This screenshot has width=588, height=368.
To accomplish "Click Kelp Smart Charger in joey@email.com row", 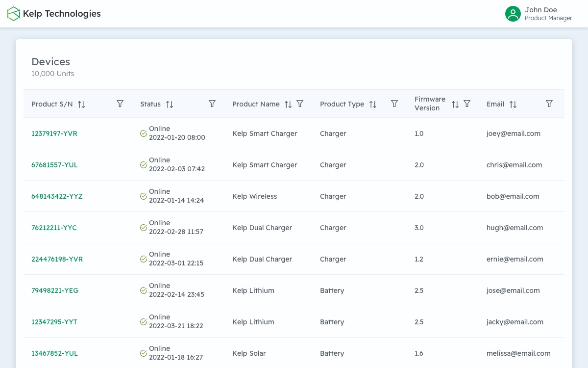I will pyautogui.click(x=265, y=133).
